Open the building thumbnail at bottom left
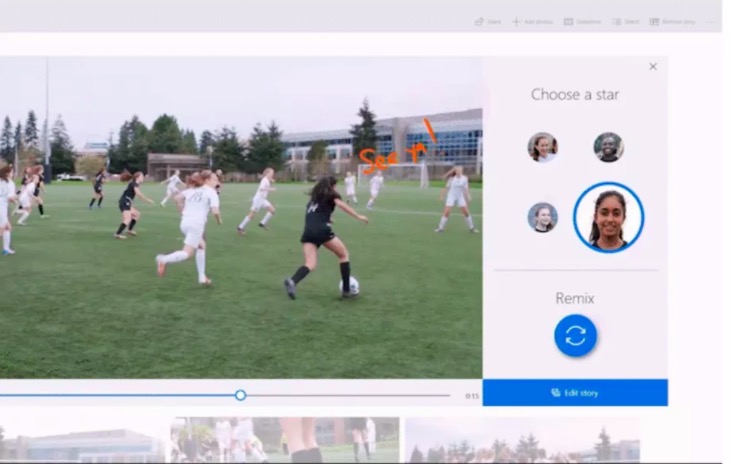 80,440
